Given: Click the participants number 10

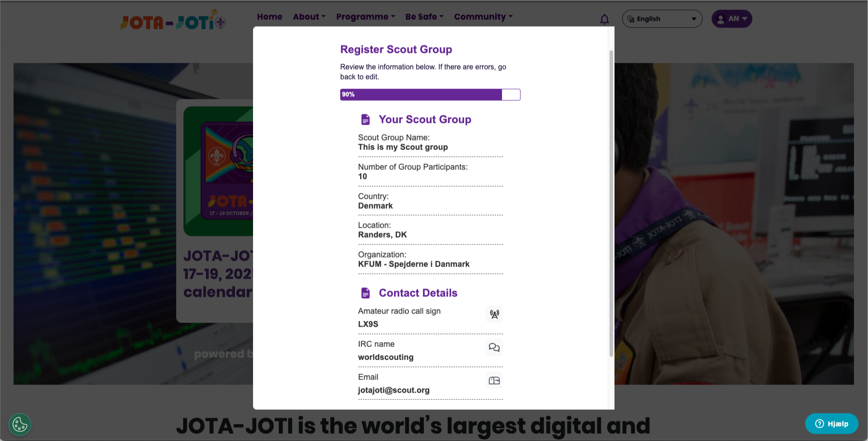Looking at the screenshot, I should [x=362, y=177].
